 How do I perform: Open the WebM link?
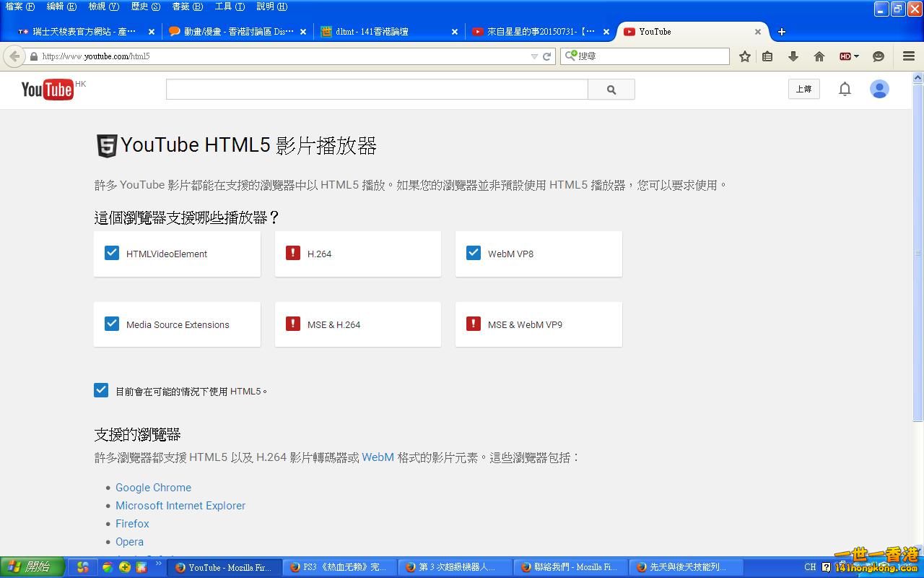point(378,457)
